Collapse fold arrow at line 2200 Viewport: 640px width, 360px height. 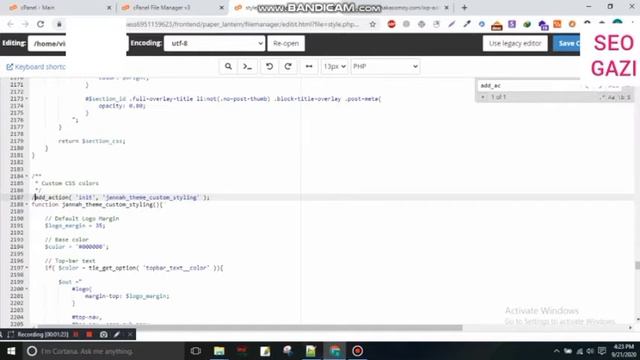point(27,289)
